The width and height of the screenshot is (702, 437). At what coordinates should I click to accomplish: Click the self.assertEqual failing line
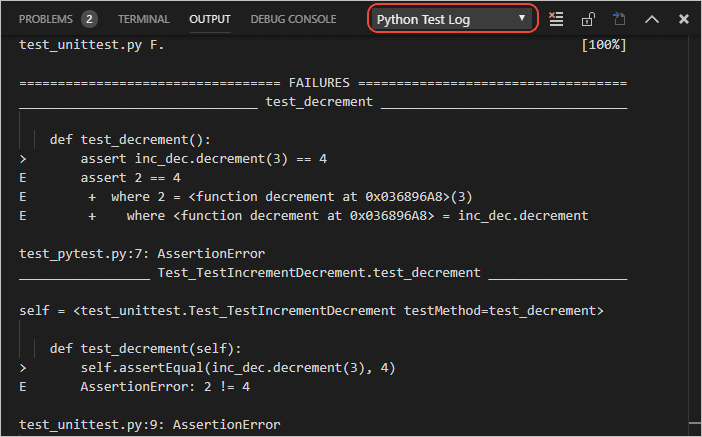pyautogui.click(x=238, y=368)
